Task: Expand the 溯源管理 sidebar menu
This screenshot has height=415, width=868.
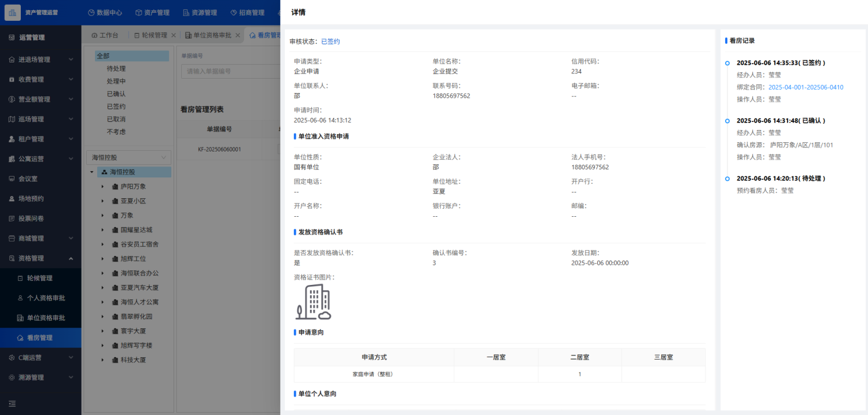Action: coord(41,377)
